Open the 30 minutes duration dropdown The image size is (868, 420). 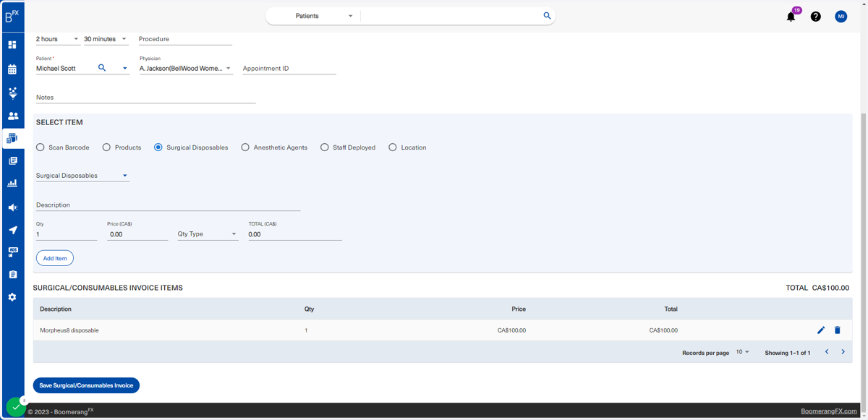click(106, 39)
